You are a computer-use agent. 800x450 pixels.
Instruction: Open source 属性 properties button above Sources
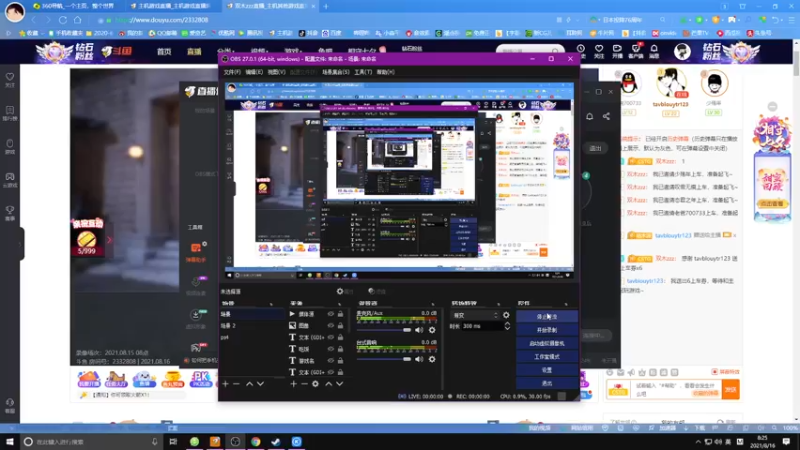(345, 291)
